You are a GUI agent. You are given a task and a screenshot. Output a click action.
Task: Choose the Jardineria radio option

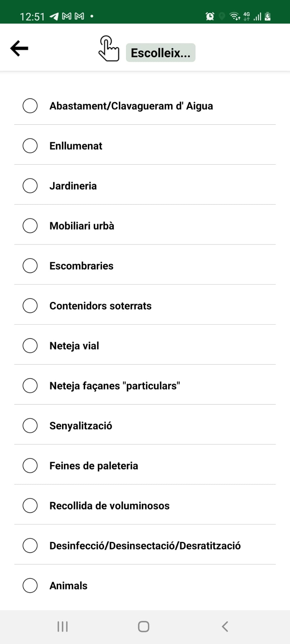pyautogui.click(x=30, y=186)
